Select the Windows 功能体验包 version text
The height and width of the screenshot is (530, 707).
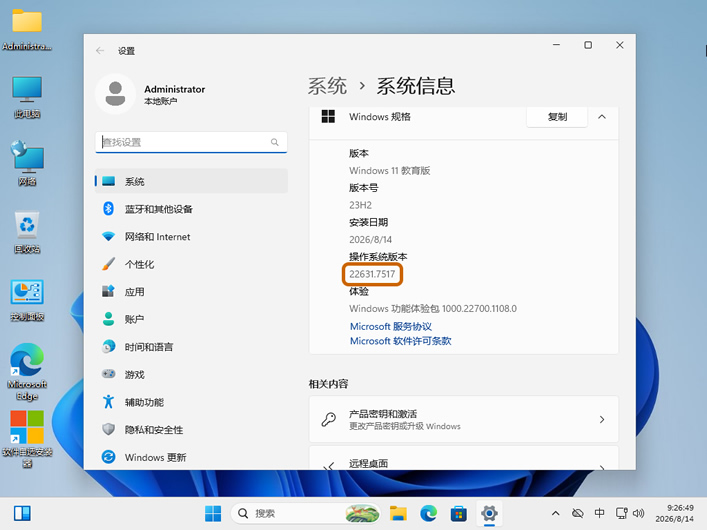pyautogui.click(x=433, y=309)
